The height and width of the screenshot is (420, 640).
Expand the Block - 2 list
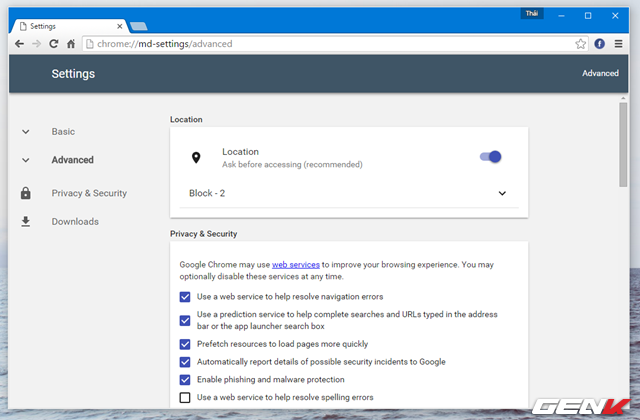point(502,193)
